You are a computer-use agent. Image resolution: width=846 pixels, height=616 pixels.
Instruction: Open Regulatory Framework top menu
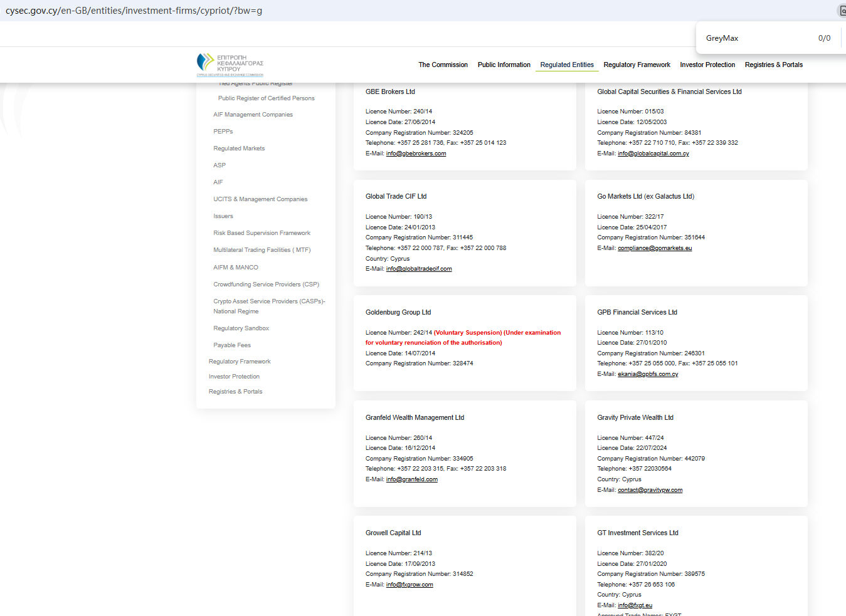pyautogui.click(x=637, y=65)
